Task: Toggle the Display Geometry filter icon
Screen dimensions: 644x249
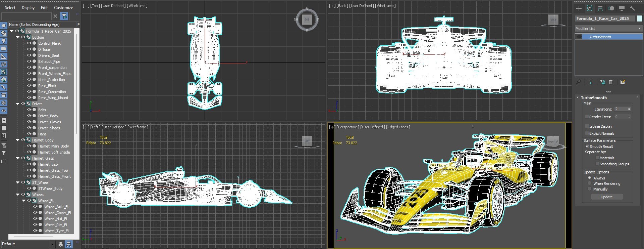Action: pyautogui.click(x=4, y=26)
